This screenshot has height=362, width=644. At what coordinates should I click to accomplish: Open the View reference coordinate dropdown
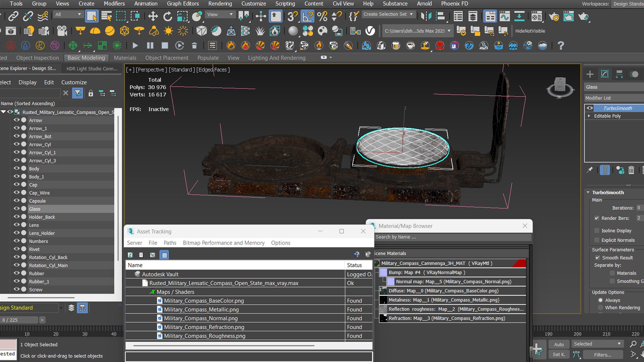220,14
